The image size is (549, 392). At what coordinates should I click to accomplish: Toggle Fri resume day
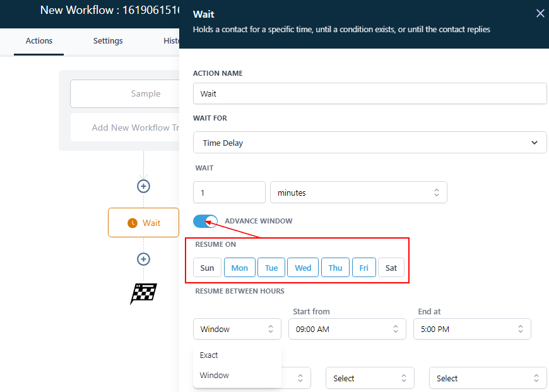click(363, 268)
